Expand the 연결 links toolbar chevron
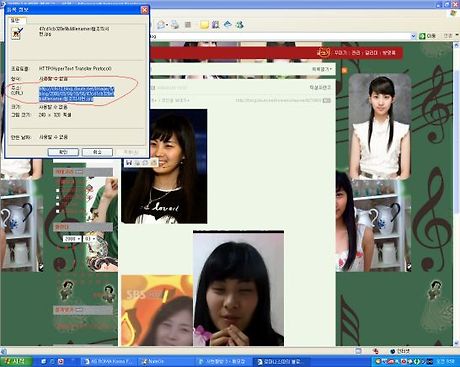The image size is (460, 367). tap(457, 35)
